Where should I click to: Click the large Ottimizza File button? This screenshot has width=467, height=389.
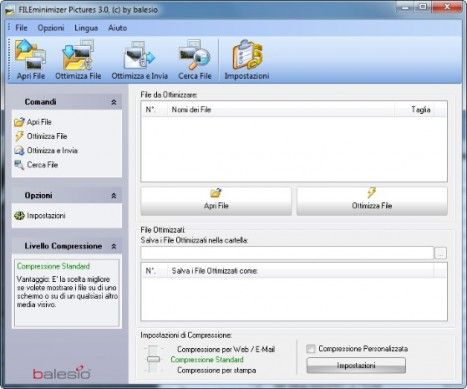[x=372, y=201]
